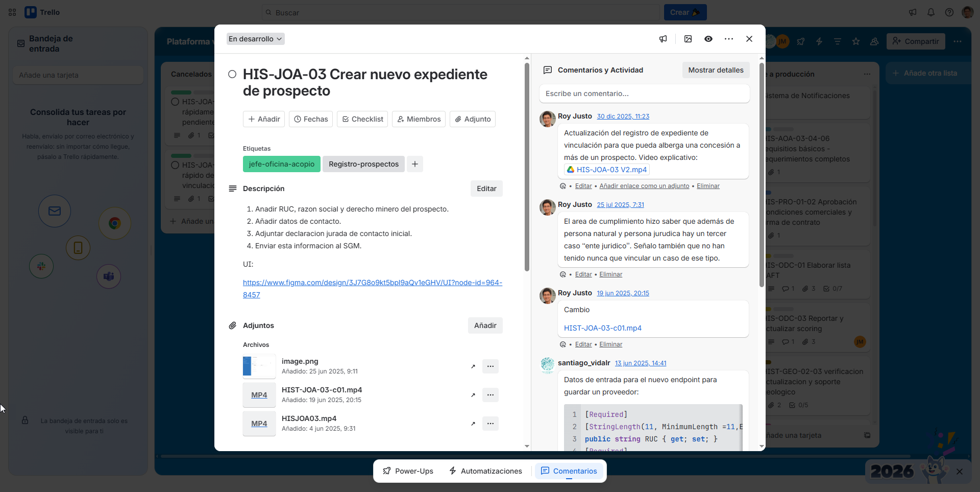
Task: Click the Chrome icon in inbox panel
Action: point(115,223)
